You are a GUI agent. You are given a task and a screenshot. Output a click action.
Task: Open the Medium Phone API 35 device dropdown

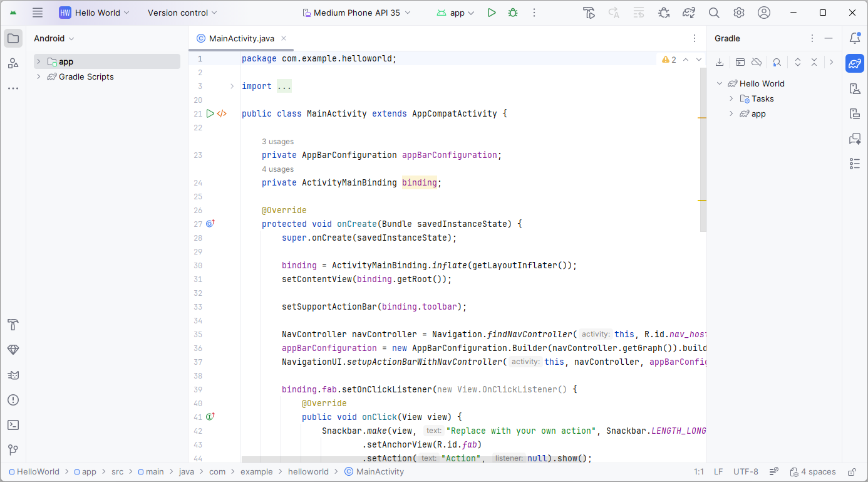click(356, 13)
